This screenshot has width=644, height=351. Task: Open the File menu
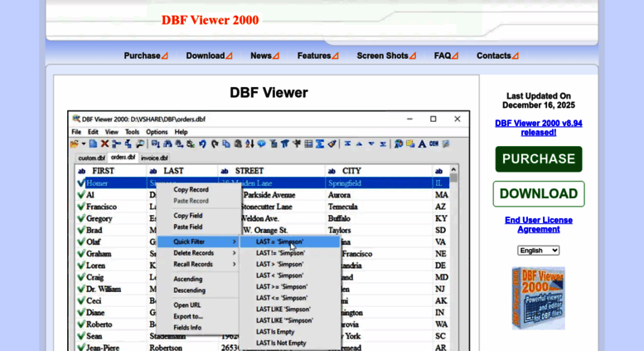point(76,132)
